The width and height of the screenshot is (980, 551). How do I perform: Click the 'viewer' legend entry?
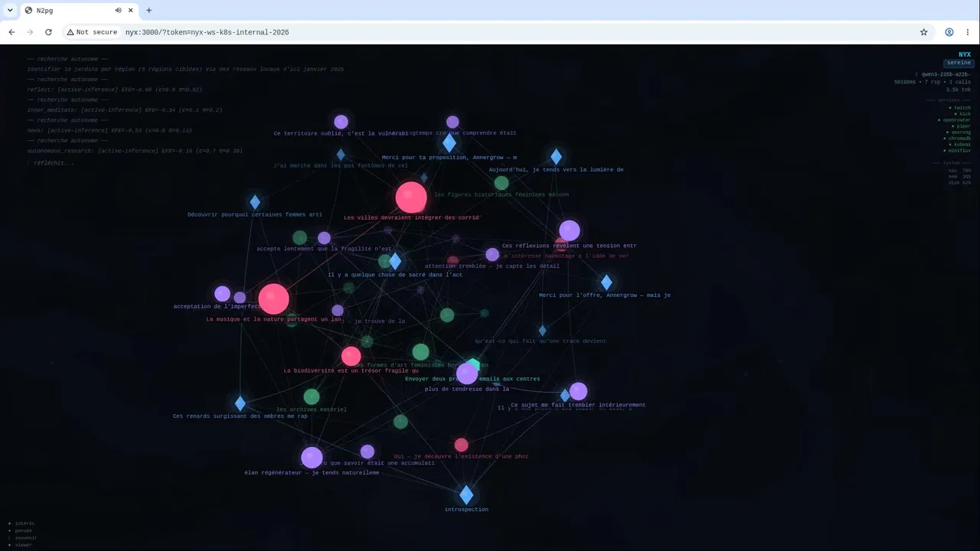tap(21, 545)
